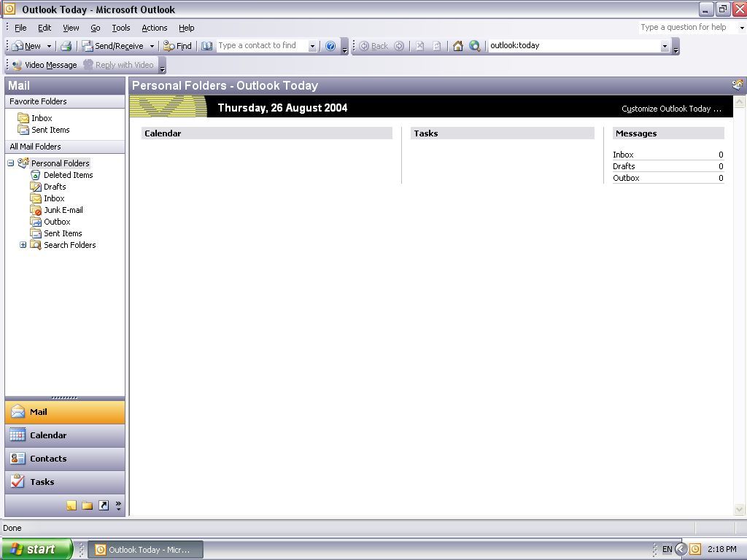Click the Home icon in web toolbar
The width and height of the screenshot is (747, 560).
click(458, 46)
